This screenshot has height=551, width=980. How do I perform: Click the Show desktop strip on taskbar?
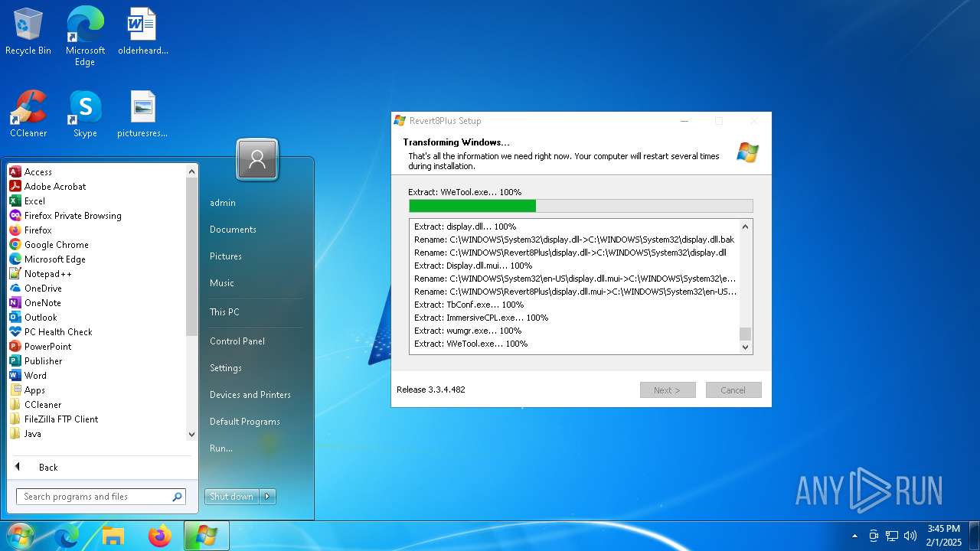click(975, 536)
